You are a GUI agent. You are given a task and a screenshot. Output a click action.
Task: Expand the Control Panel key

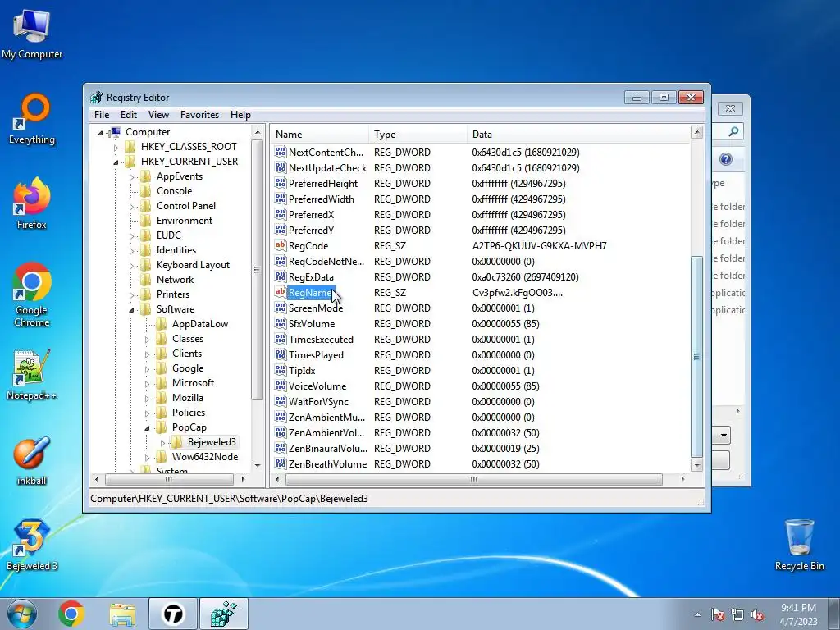[x=131, y=206]
